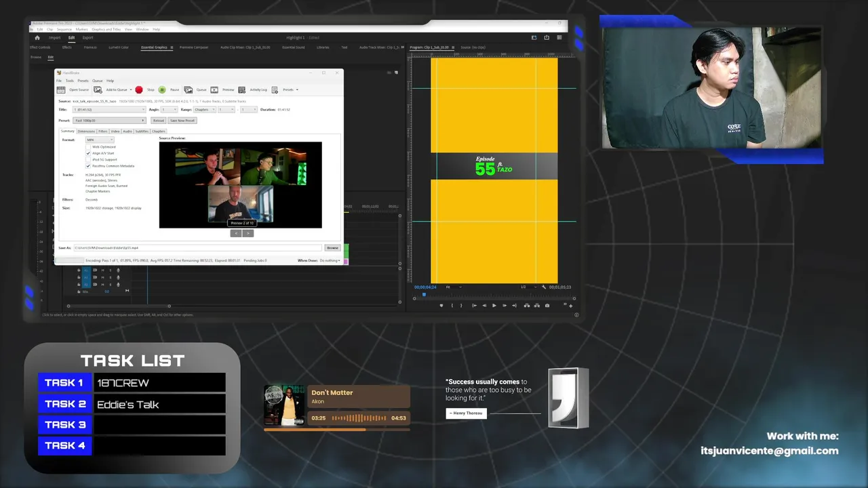Image resolution: width=868 pixels, height=488 pixels.
Task: Solo audio track A3 with S button
Action: click(111, 285)
